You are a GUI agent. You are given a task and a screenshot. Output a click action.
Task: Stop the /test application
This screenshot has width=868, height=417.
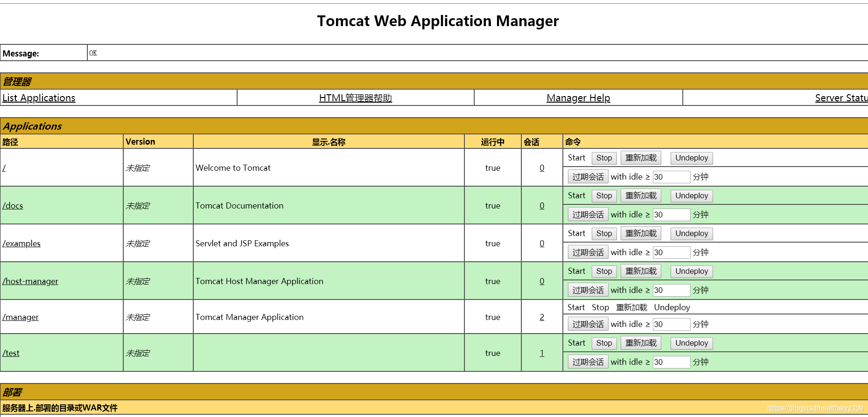pos(604,343)
